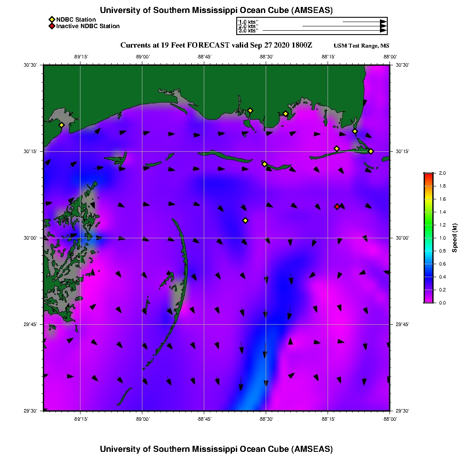This screenshot has width=476, height=454.
Task: Select the Currents at 19 Feet FORECAST heading
Action: (x=216, y=45)
